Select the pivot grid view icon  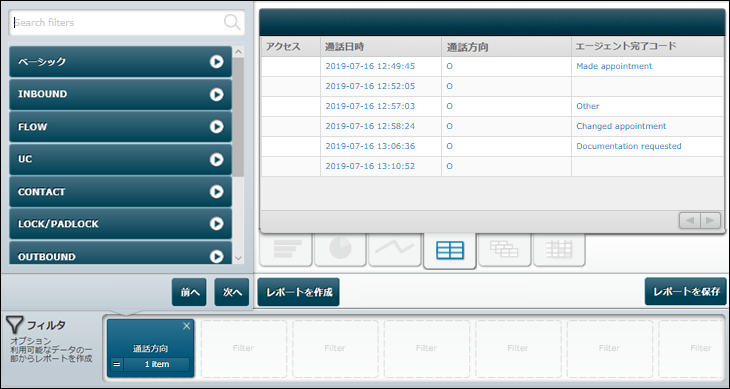559,249
